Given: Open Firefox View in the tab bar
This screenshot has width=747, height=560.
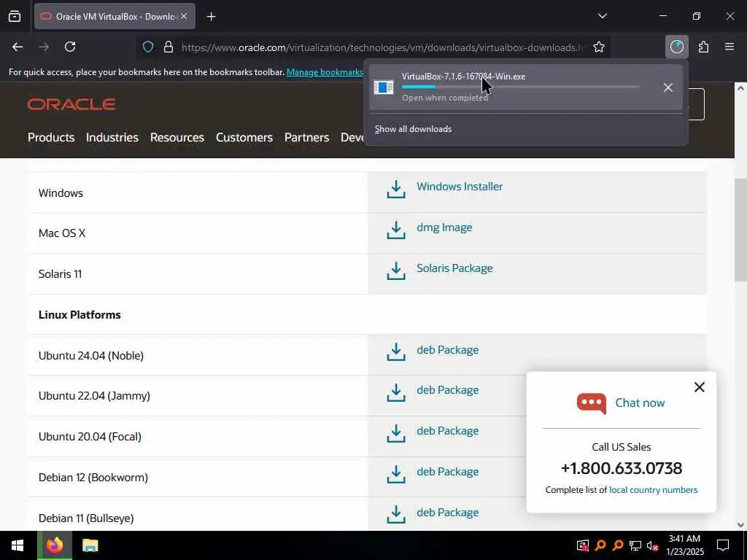Looking at the screenshot, I should coord(15,17).
